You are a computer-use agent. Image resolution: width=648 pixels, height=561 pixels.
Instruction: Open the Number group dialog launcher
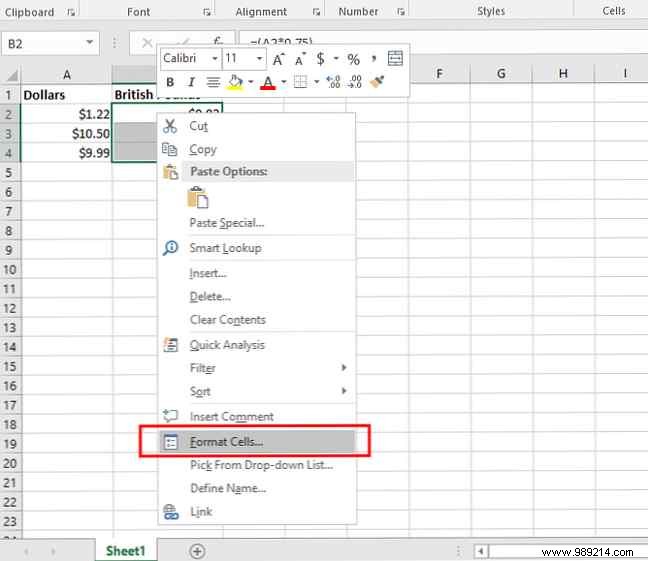pyautogui.click(x=400, y=12)
